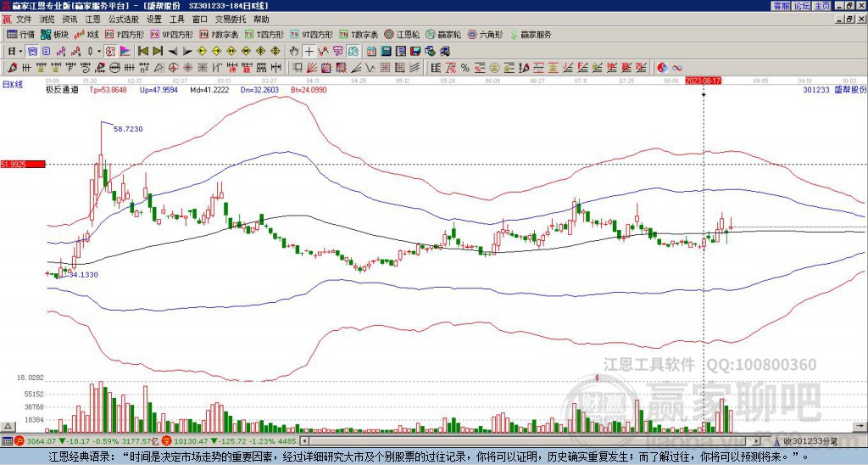
Task: Select the red fan lines tool
Action: (x=312, y=68)
